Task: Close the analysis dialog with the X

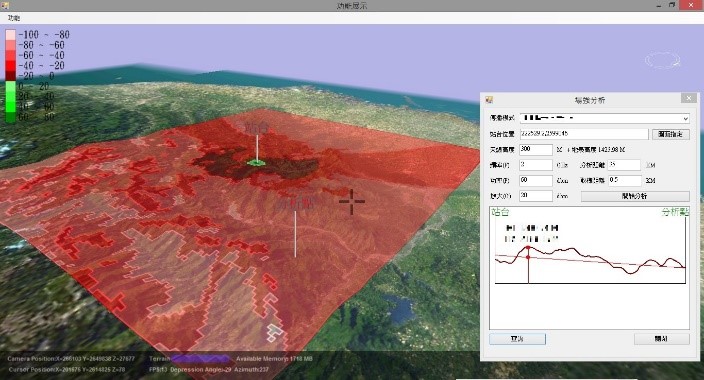Action: coord(689,98)
